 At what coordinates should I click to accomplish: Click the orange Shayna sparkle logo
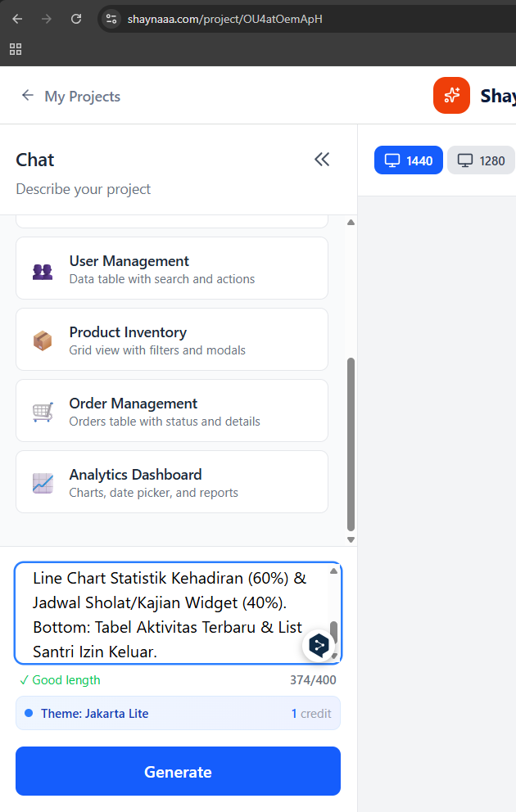(x=451, y=96)
